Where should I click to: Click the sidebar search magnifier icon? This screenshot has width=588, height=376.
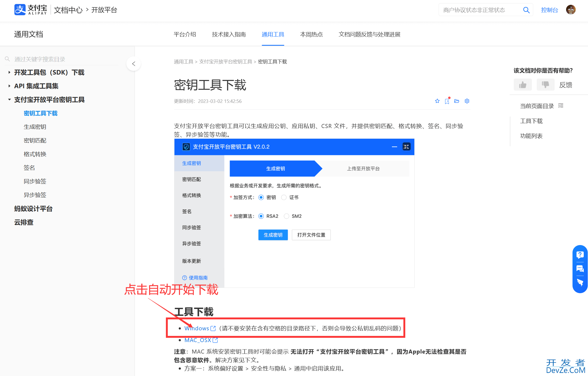tap(7, 59)
